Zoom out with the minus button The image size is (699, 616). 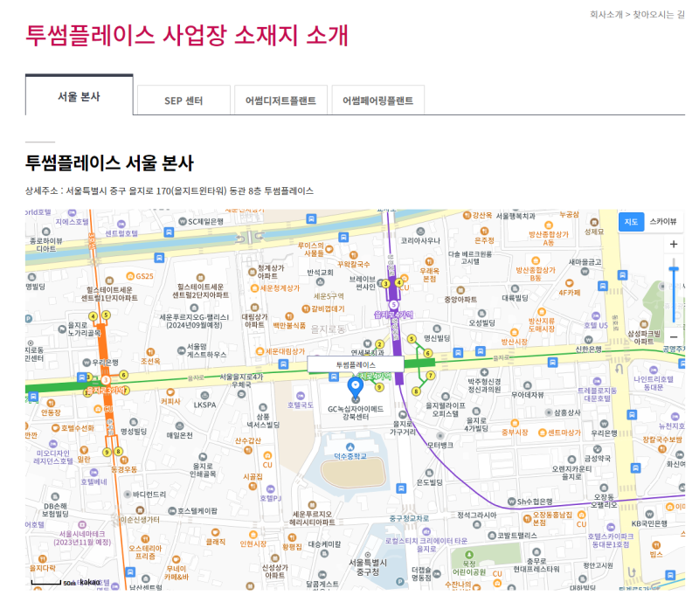[673, 336]
